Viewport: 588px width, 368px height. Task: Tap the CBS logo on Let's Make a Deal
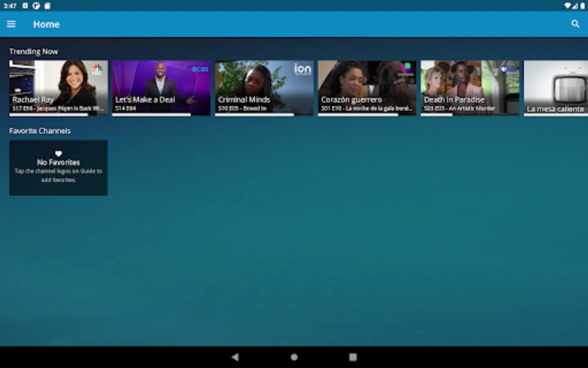click(x=200, y=69)
